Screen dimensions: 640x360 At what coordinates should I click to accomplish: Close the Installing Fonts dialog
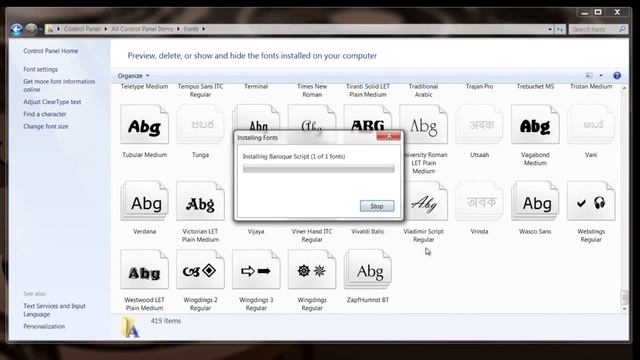pos(389,136)
